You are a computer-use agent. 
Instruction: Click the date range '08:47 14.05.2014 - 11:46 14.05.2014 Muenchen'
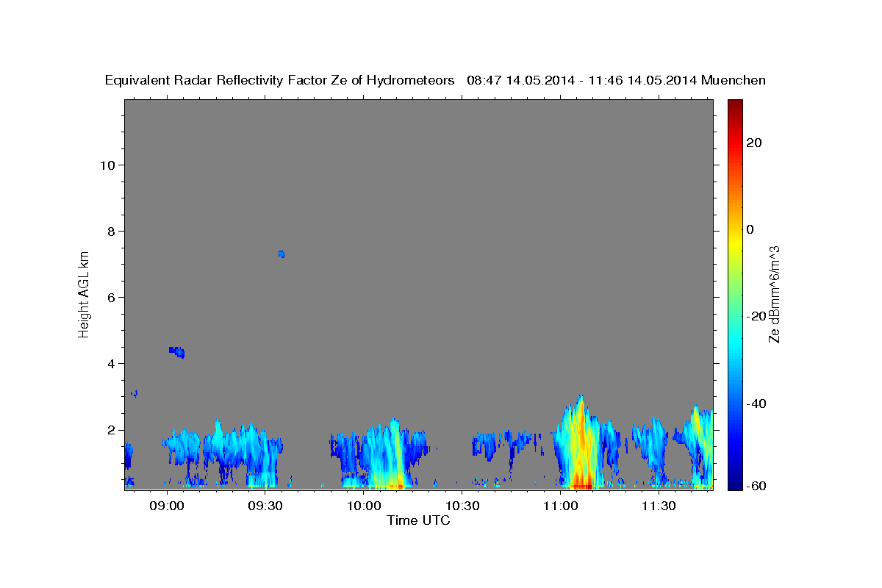tap(617, 81)
